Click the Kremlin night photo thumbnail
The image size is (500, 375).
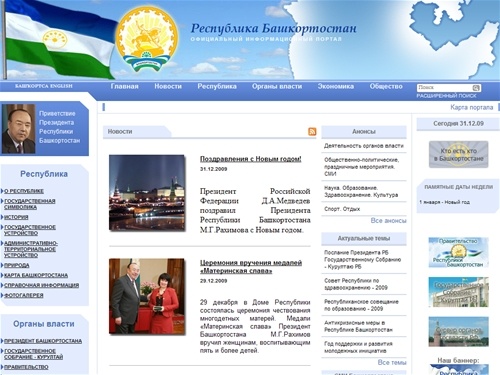pos(147,192)
